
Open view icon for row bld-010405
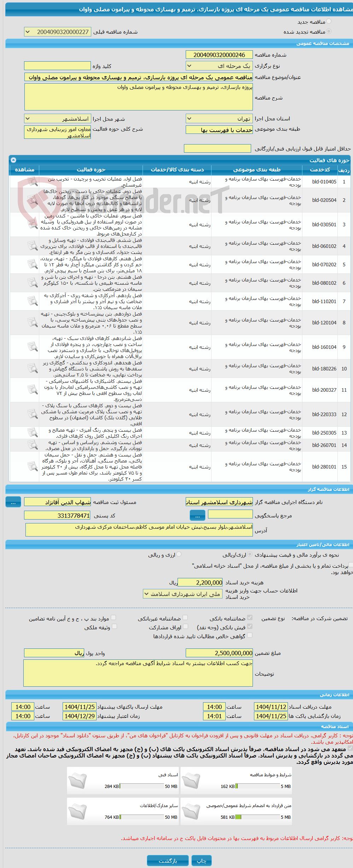33,181
